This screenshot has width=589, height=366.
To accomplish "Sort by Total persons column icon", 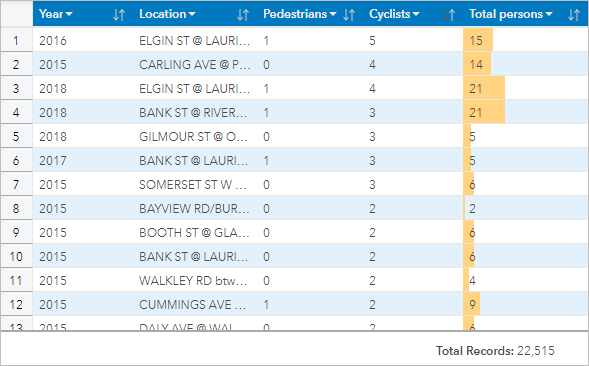I will [574, 15].
